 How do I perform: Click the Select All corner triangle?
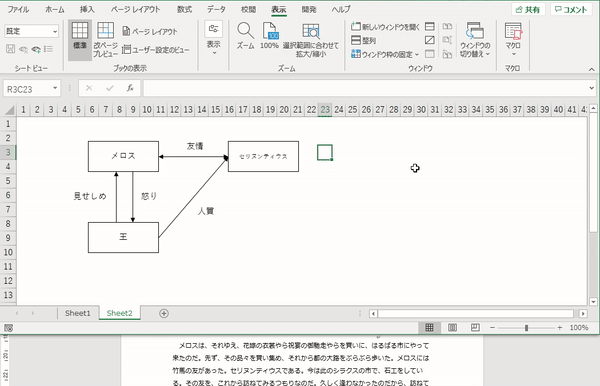click(10, 110)
